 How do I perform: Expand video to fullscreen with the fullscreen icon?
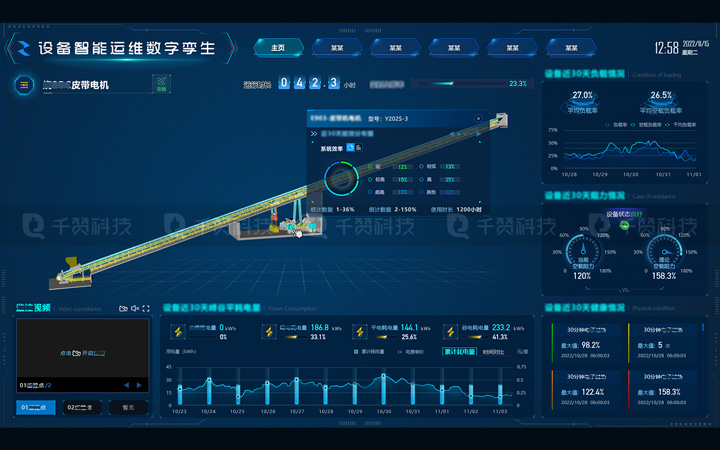point(146,308)
